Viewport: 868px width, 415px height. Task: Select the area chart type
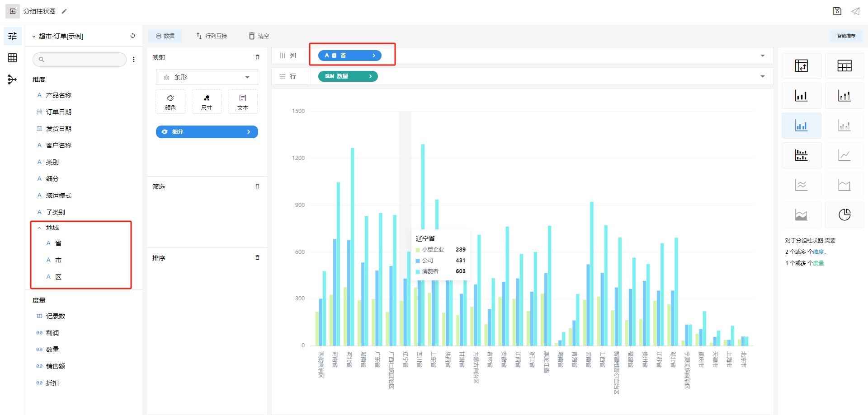coord(844,185)
